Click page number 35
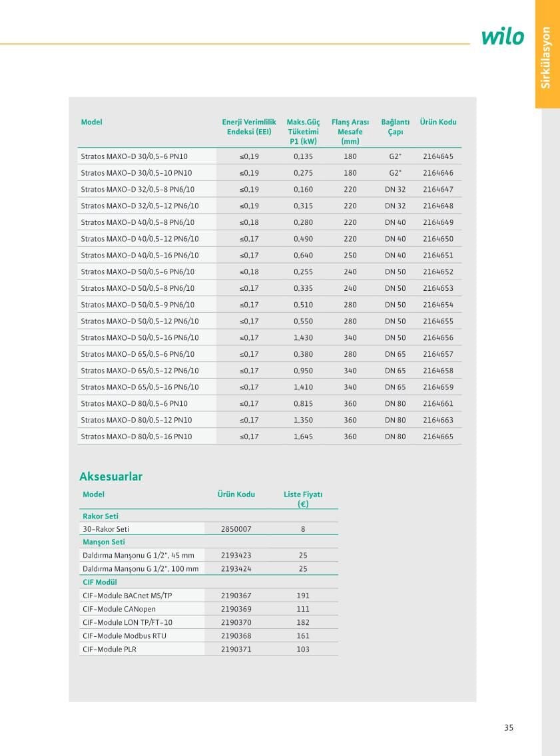560x756 pixels. coord(509,727)
